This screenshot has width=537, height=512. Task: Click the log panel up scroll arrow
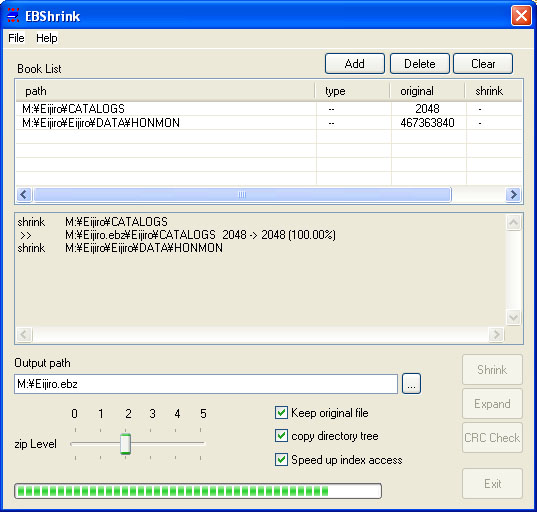(x=513, y=223)
